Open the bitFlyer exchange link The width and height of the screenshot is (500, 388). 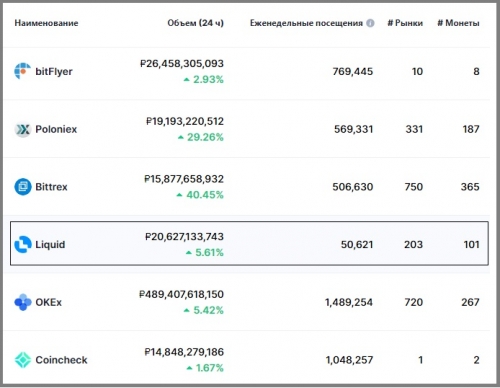54,71
